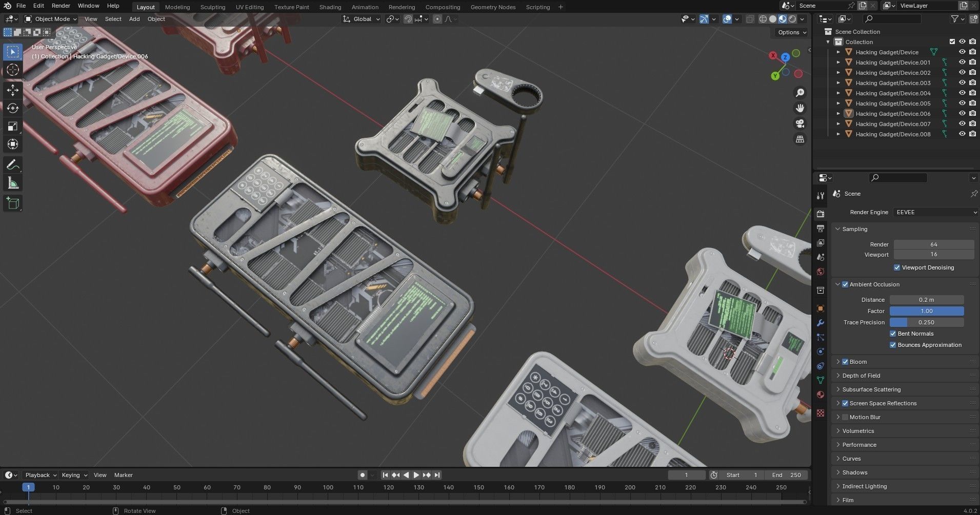980x515 pixels.
Task: Disable rendering for Hacking Gadget/Device.005
Action: [972, 103]
